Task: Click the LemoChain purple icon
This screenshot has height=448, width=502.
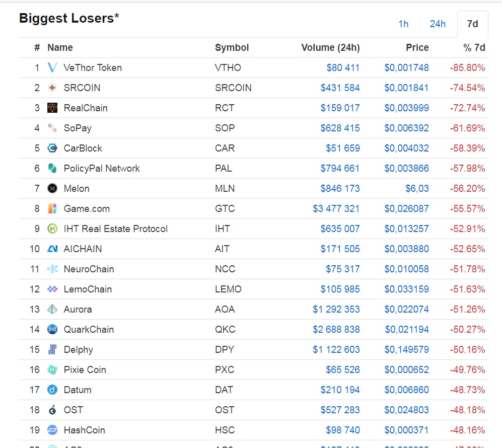Action: [x=52, y=289]
